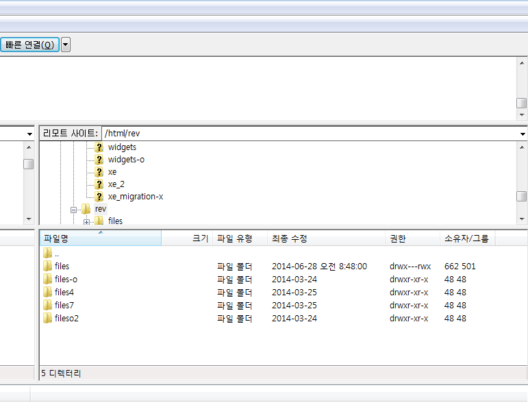
Task: Click the folder icon of parent directory row
Action: (47, 253)
